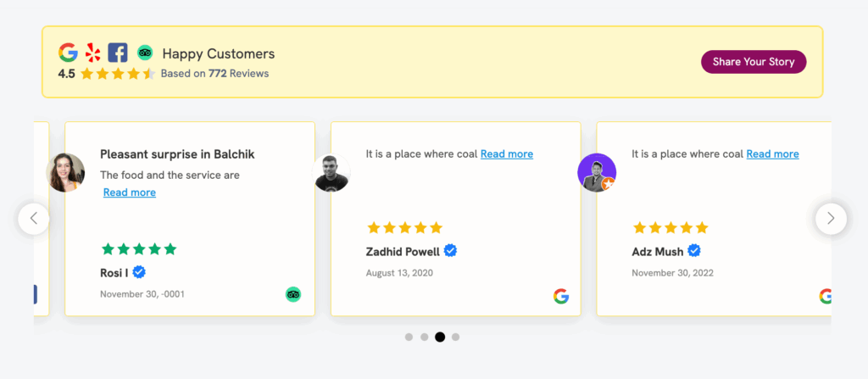Click the Facebook logo in the header
The image size is (868, 379).
pyautogui.click(x=118, y=53)
